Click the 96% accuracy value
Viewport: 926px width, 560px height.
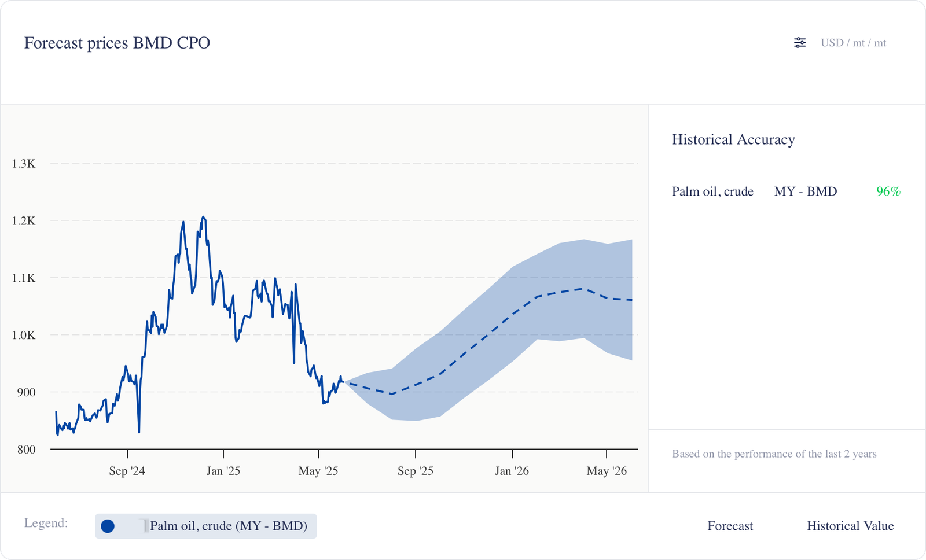(x=888, y=191)
